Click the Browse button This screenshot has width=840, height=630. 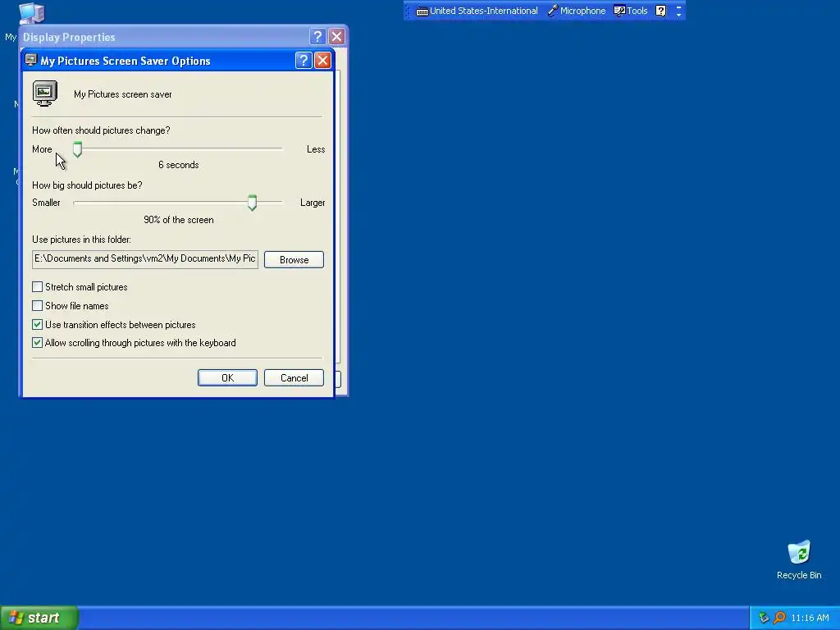[x=294, y=260]
